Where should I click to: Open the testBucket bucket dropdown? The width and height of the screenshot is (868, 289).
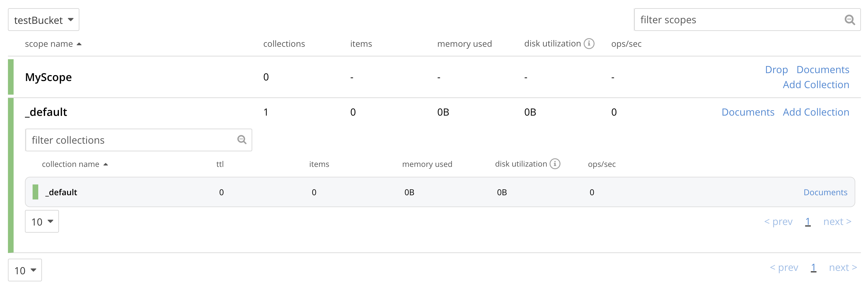43,20
